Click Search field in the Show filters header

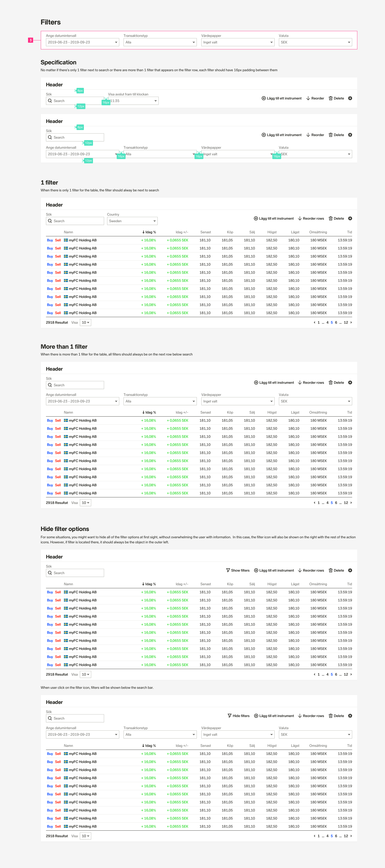coord(75,573)
